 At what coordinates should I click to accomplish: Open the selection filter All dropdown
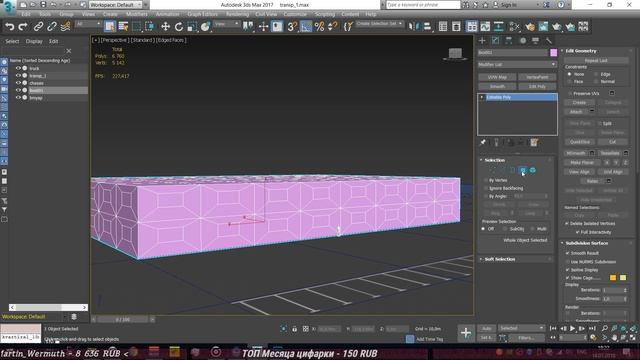[x=88, y=24]
